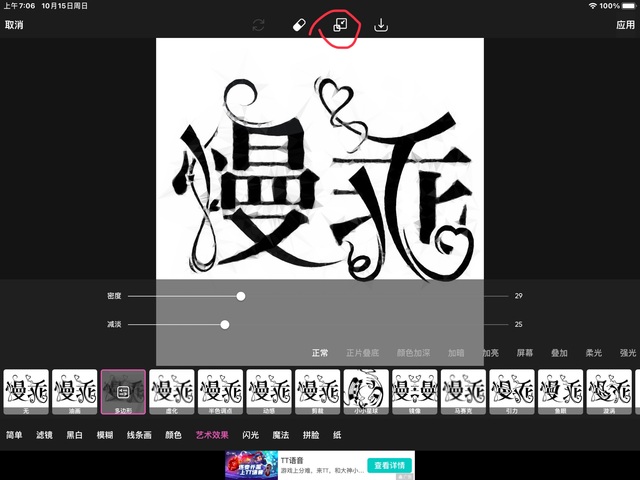
Task: Choose the 屏幕 blend mode
Action: 525,353
